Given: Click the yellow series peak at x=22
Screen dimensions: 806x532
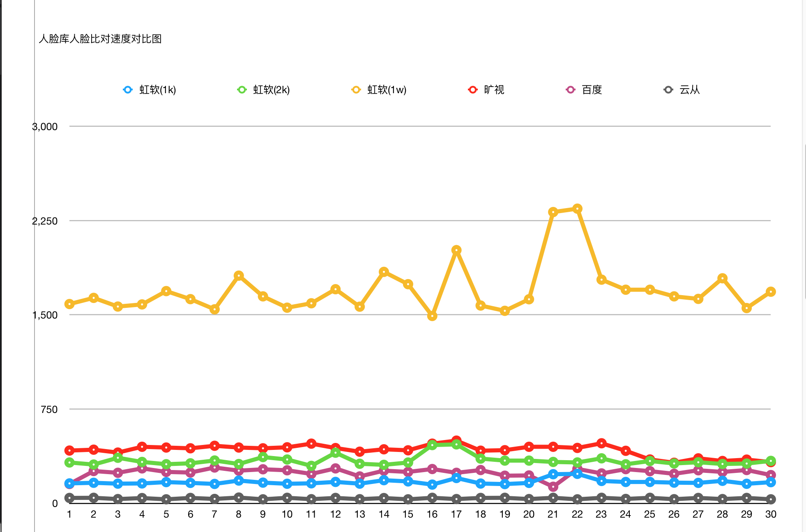Looking at the screenshot, I should coord(577,209).
